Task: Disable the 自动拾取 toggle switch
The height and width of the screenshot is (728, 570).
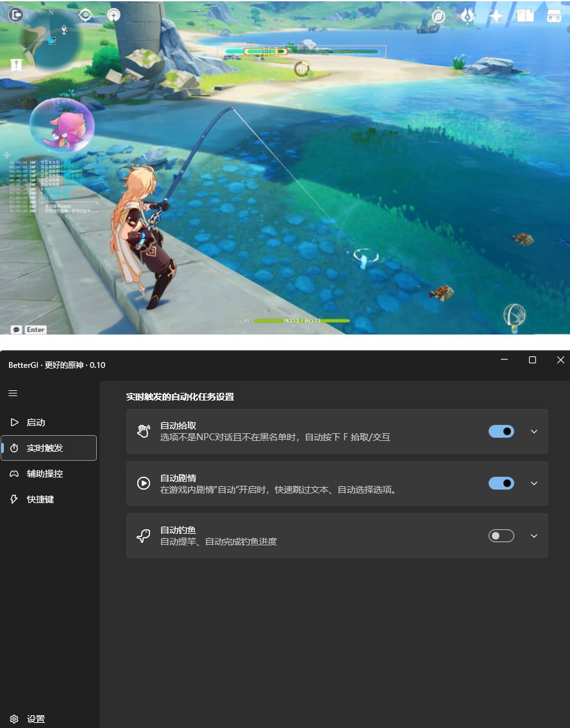Action: coord(501,431)
